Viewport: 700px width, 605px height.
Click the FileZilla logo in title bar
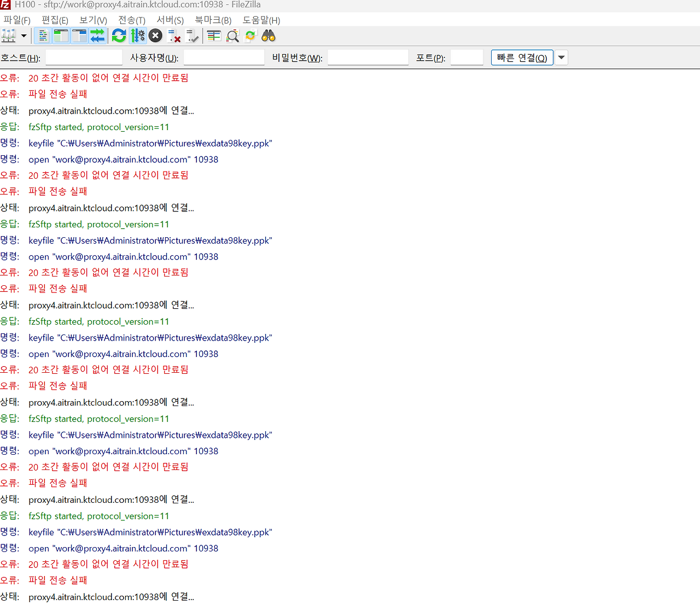[x=5, y=4]
